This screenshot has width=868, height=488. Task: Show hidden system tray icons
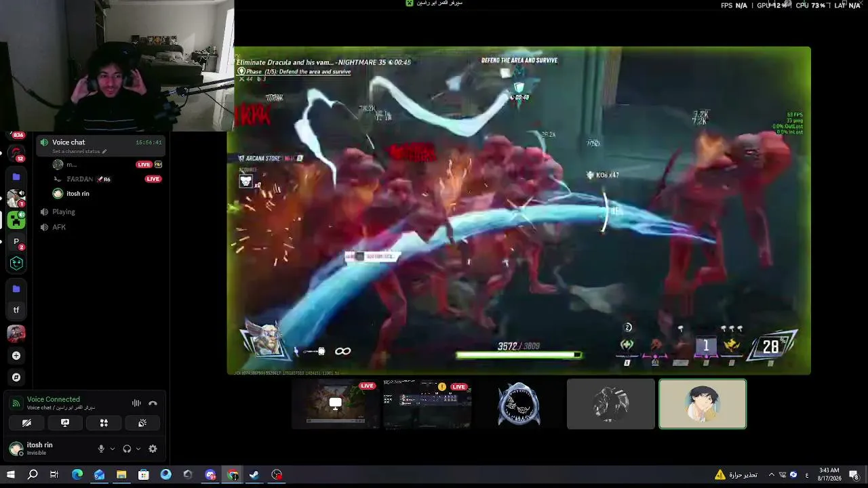coord(771,474)
